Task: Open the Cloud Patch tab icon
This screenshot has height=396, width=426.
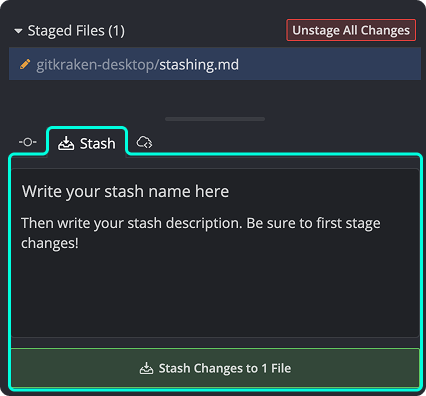Action: point(144,142)
